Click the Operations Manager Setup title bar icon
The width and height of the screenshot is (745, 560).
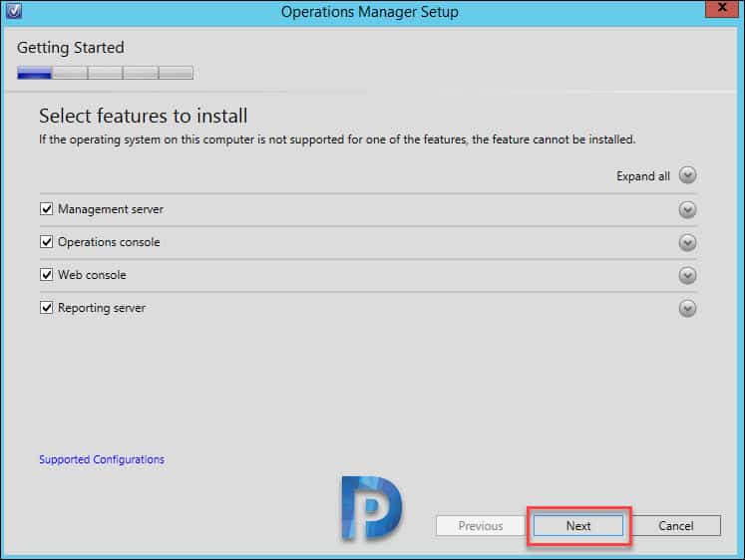[13, 10]
